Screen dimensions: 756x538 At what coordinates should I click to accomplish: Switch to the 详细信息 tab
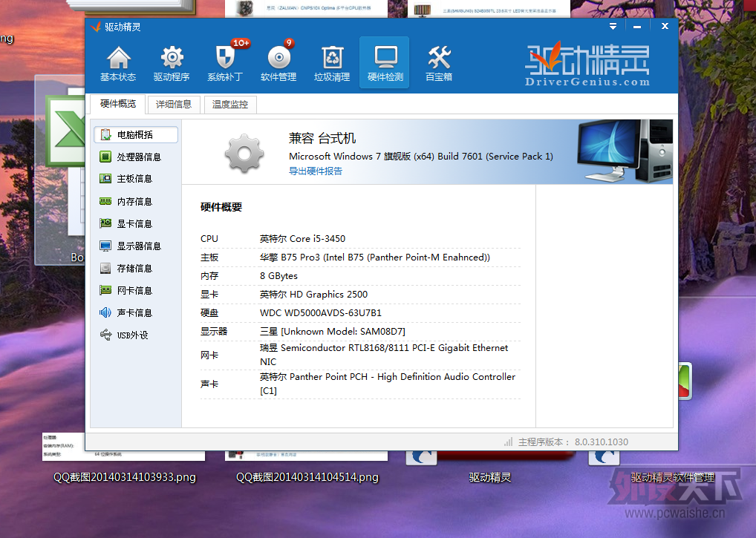(174, 105)
